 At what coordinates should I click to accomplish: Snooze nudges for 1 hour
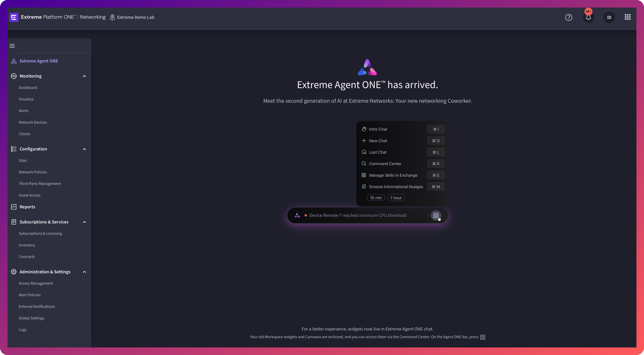(396, 198)
